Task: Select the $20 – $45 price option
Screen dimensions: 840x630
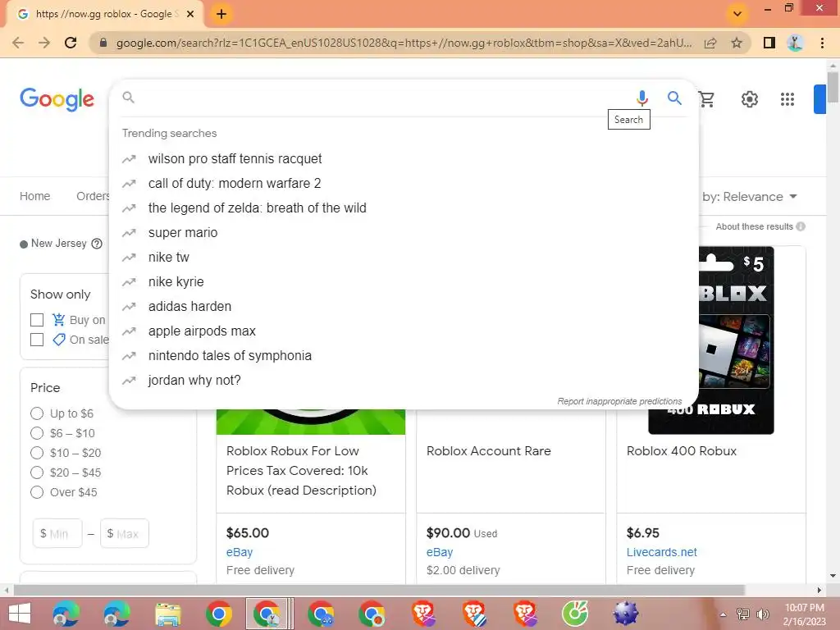Action: click(x=37, y=472)
